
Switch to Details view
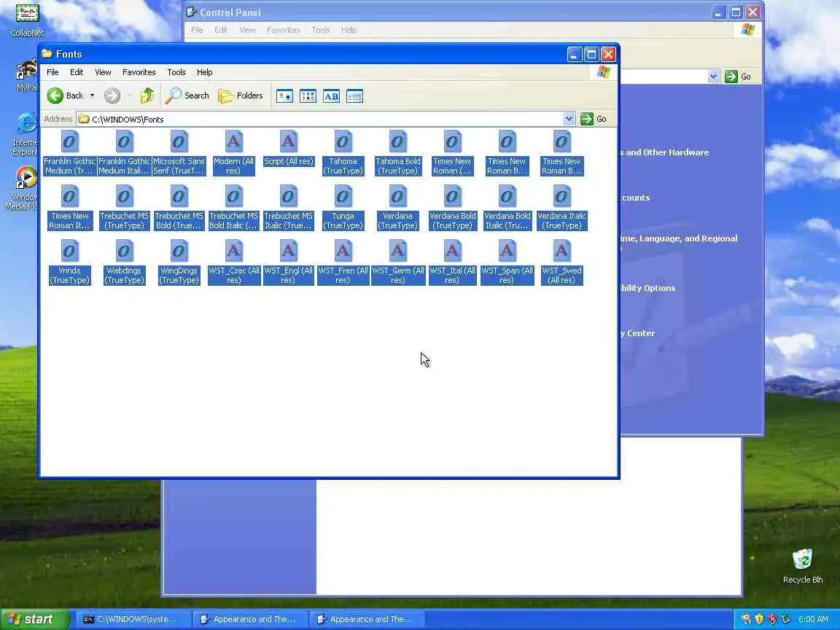coord(354,96)
